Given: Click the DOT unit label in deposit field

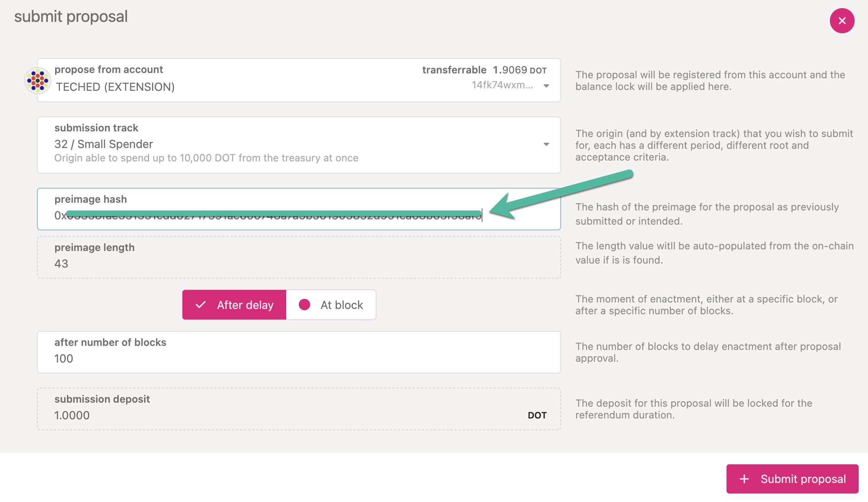Looking at the screenshot, I should point(537,415).
